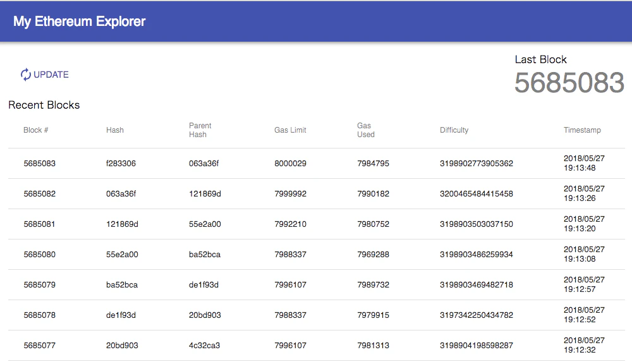Click the My Ethereum Explorer title
The image size is (632, 364).
click(x=80, y=21)
